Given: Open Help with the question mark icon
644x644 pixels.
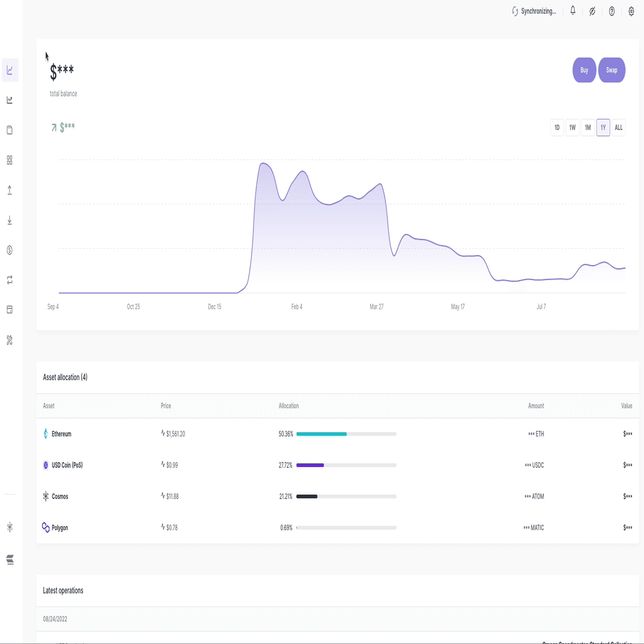Looking at the screenshot, I should (x=611, y=11).
